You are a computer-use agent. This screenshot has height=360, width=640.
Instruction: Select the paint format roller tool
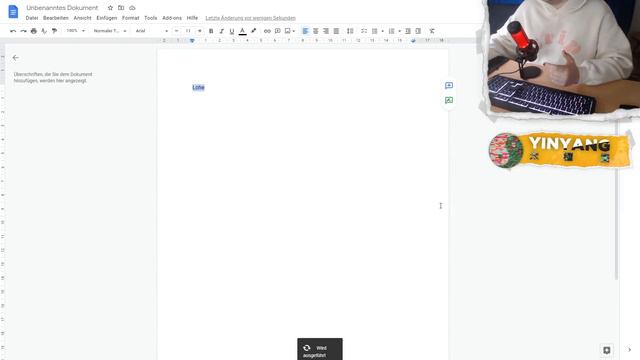coord(54,31)
